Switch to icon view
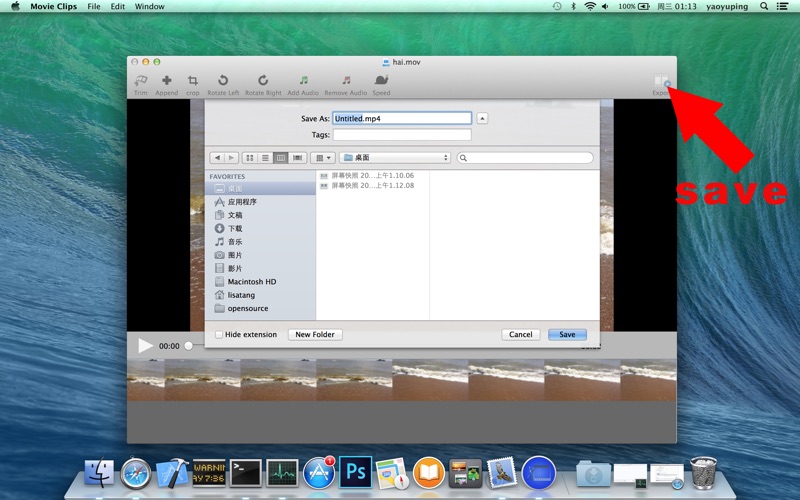Screen dimensions: 800x500 (249, 158)
